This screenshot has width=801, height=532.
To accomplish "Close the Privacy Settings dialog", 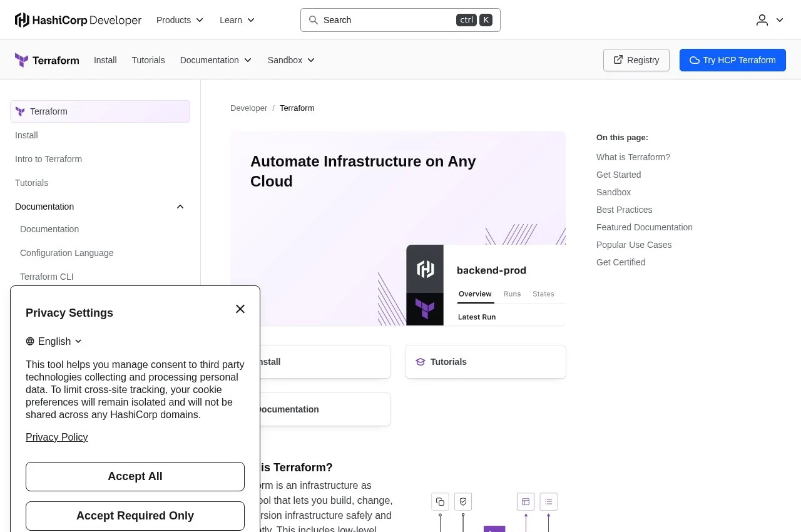I will pos(240,309).
